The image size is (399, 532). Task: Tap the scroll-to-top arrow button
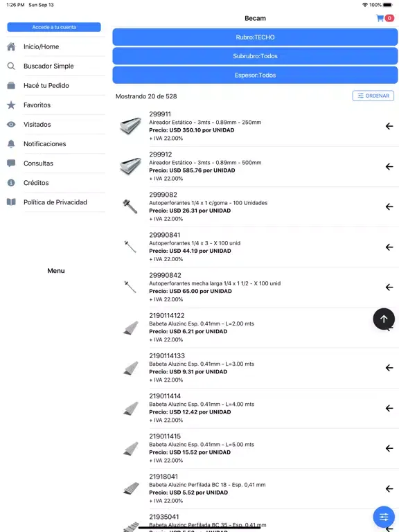(384, 319)
